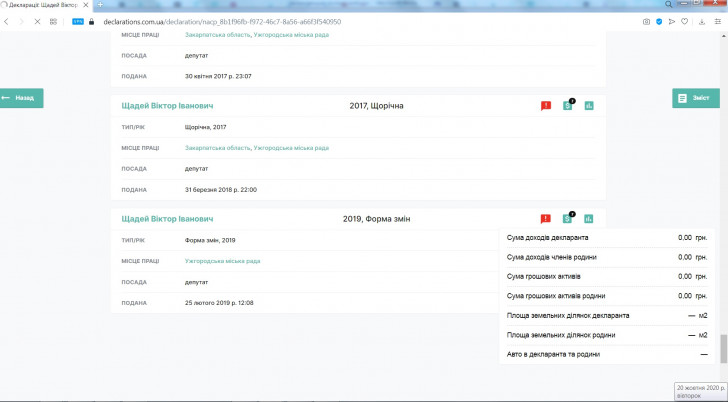728x402 pixels.
Task: Open the Щадей Віктор Іванович 2019 declaration title
Action: [x=167, y=219]
